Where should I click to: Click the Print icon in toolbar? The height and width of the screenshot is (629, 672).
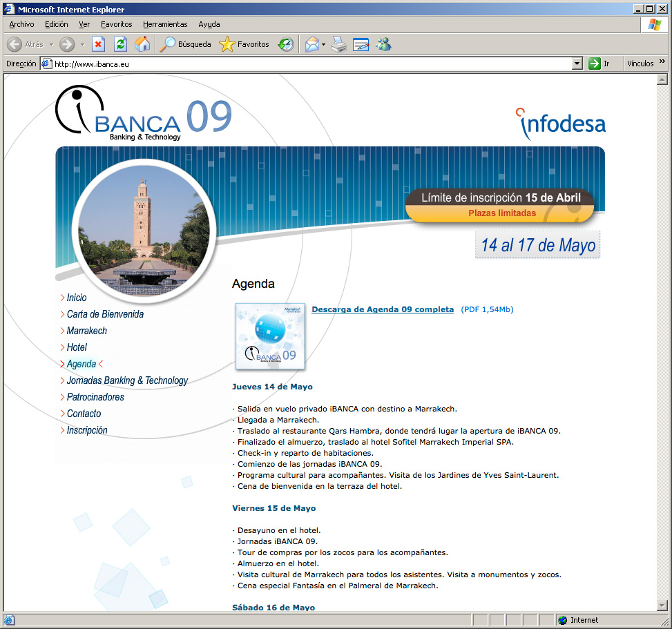click(338, 44)
